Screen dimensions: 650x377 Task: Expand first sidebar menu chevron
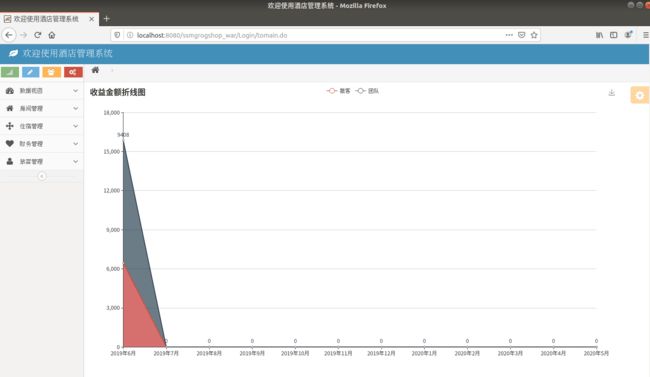click(x=75, y=90)
